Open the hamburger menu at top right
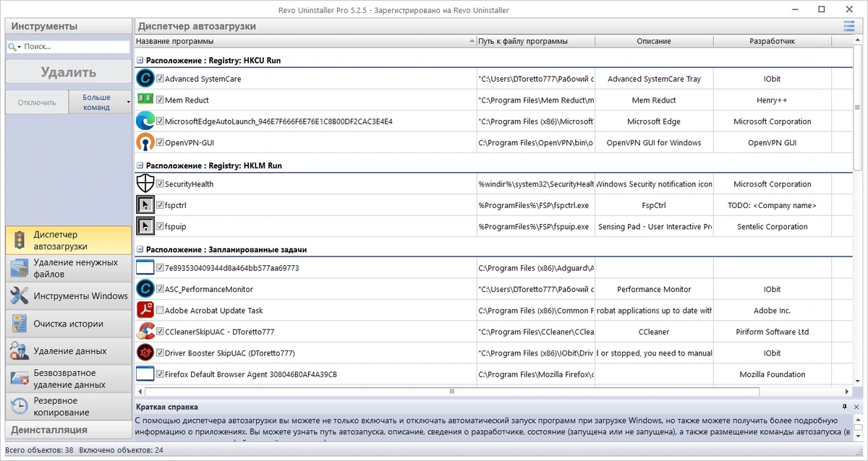Image resolution: width=868 pixels, height=461 pixels. click(848, 27)
